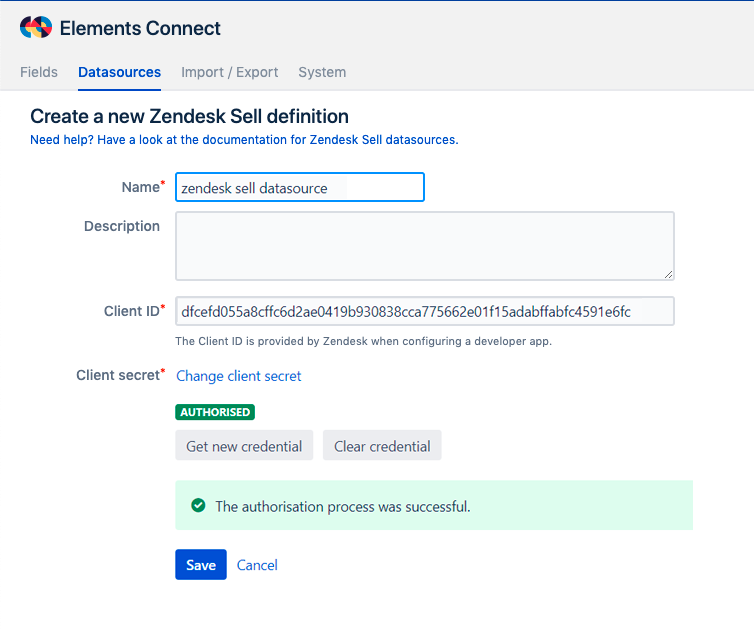Screen dimensions: 754x629
Task: Focus the Client ID input field
Action: tap(424, 312)
